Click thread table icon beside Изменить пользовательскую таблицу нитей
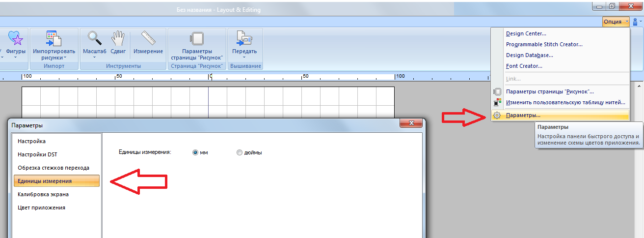 [497, 102]
